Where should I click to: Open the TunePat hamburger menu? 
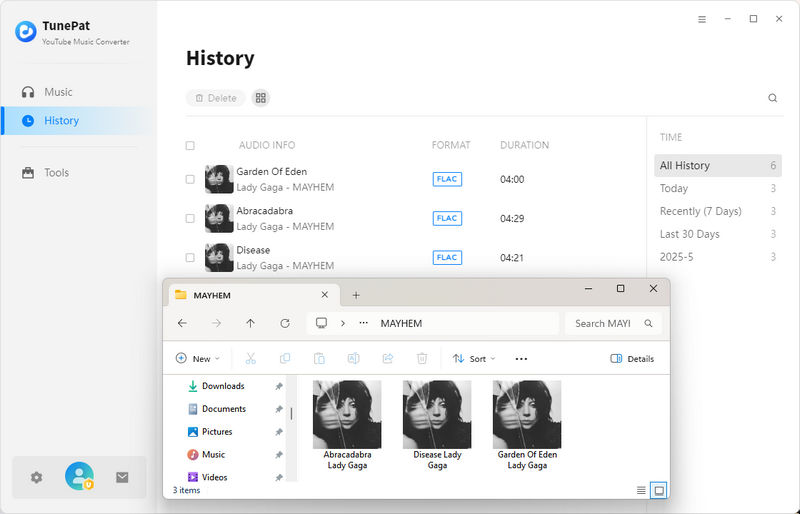pos(702,19)
